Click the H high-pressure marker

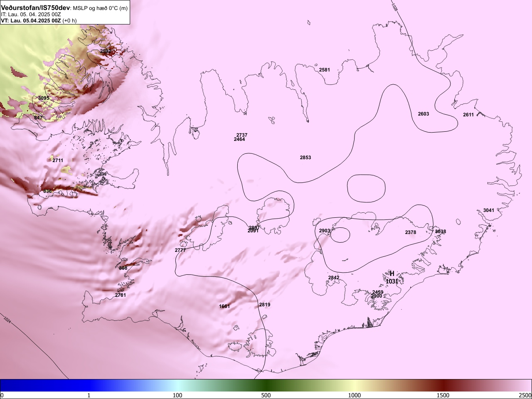(392, 273)
